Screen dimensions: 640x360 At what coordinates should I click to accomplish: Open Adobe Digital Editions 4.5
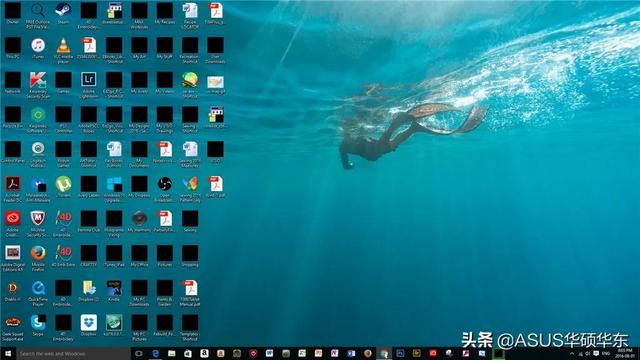tap(13, 253)
